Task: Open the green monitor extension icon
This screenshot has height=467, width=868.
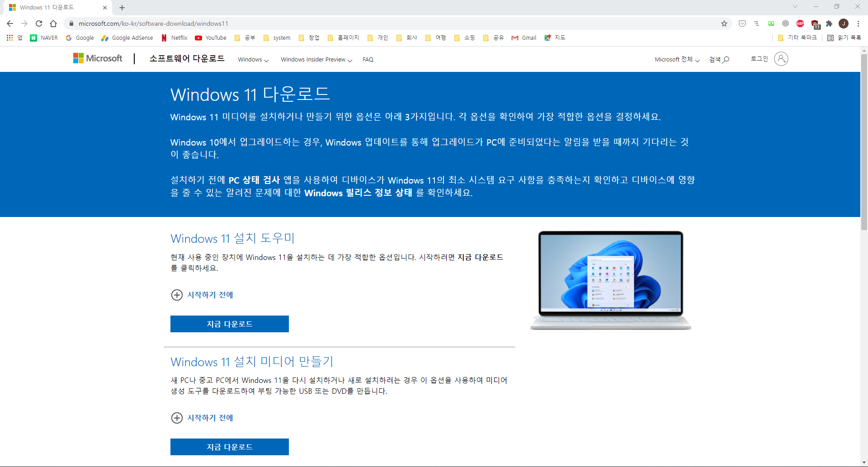Action: click(771, 24)
